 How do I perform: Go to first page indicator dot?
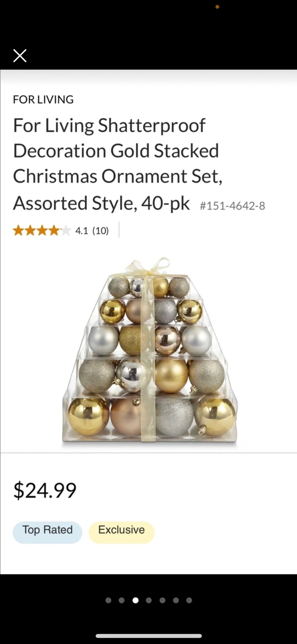pos(108,600)
